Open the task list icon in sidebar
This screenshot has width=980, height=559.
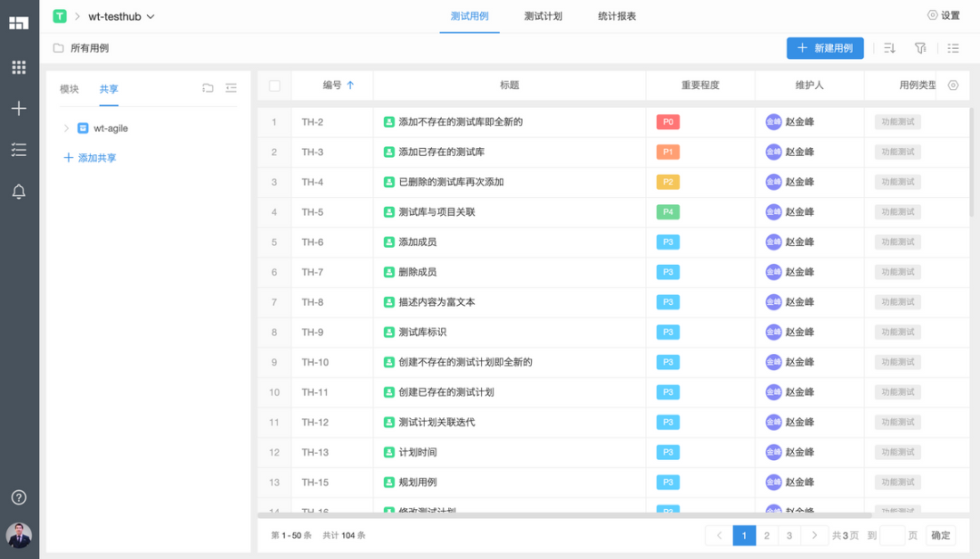point(19,150)
